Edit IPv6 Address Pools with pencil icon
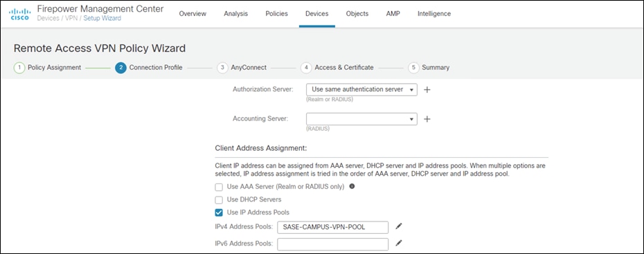Screen dimensions: 644x254 [398, 243]
